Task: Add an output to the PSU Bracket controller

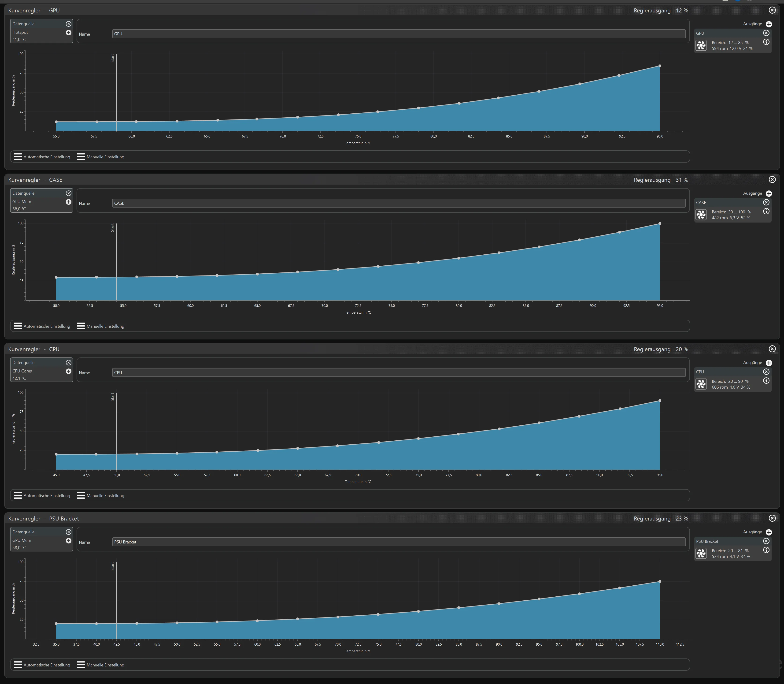Action: coord(769,532)
